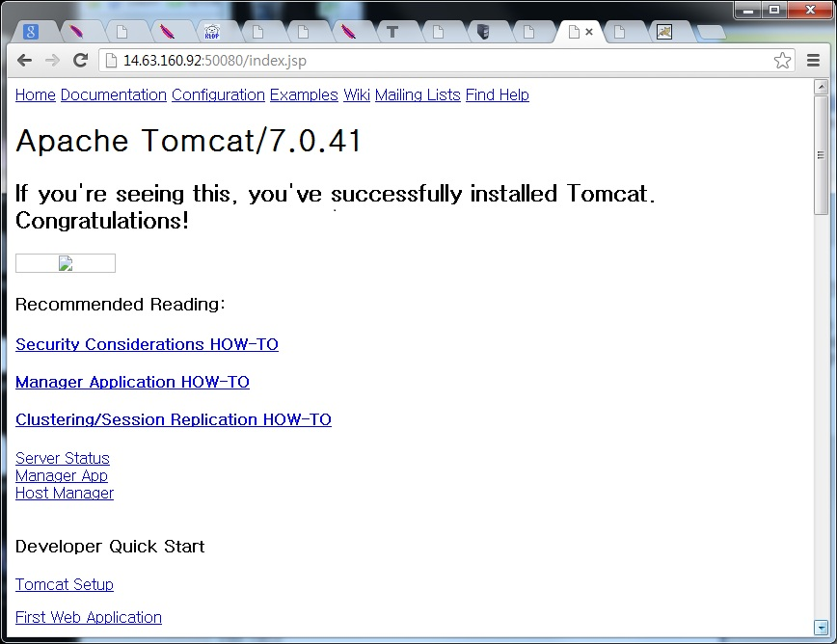The image size is (837, 644).
Task: Launch the Manager App link
Action: coord(62,475)
